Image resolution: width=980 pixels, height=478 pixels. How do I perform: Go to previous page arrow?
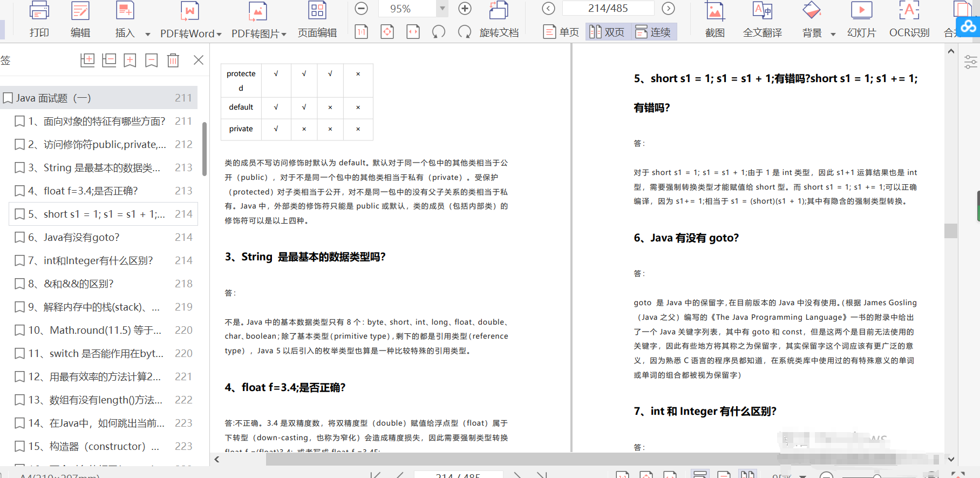548,9
